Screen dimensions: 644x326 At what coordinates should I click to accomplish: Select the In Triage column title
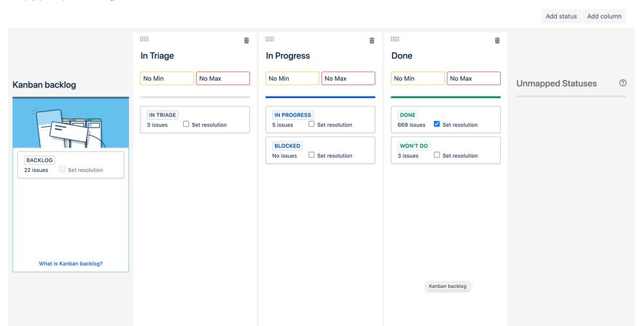point(157,56)
